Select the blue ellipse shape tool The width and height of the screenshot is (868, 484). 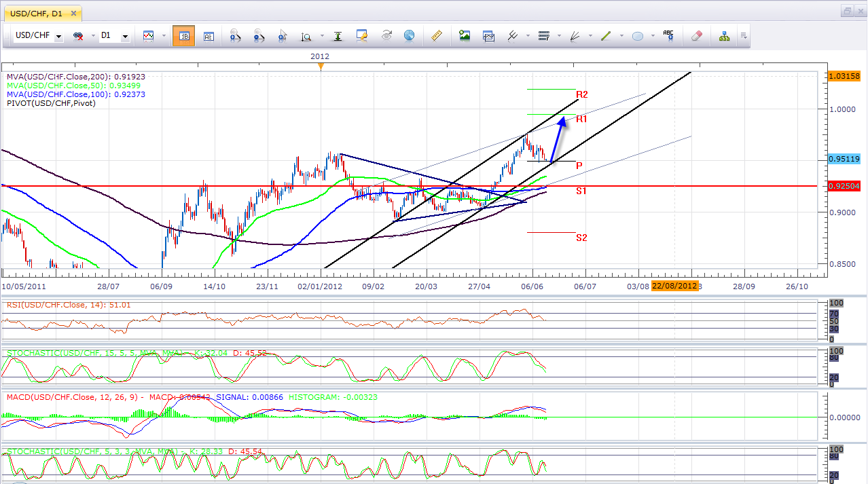click(637, 36)
